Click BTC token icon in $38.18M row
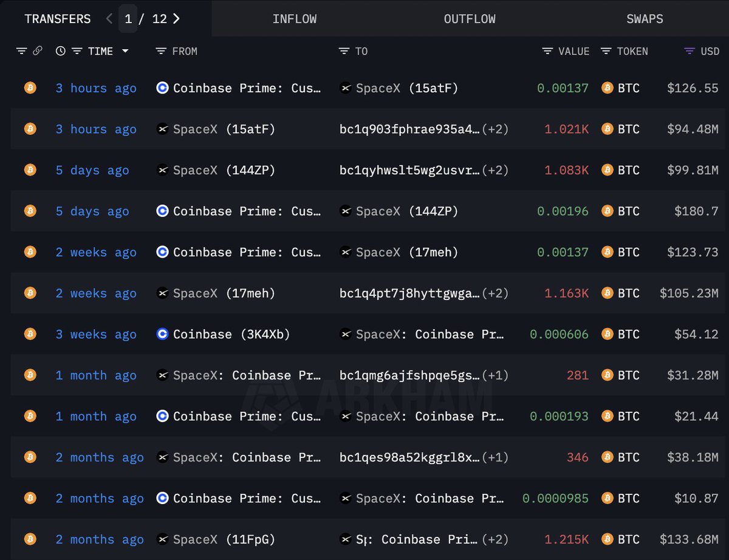729x560 pixels. pos(607,457)
